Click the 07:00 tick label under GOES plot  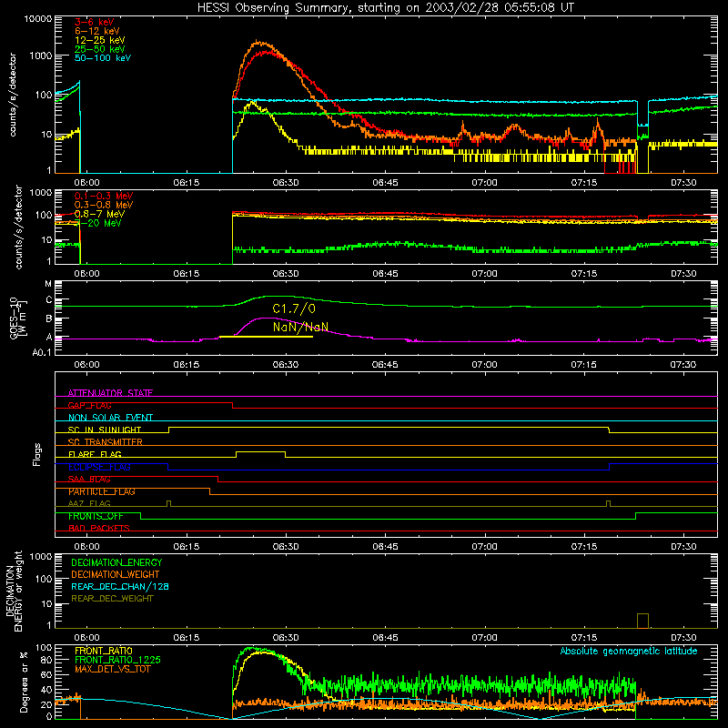point(484,365)
